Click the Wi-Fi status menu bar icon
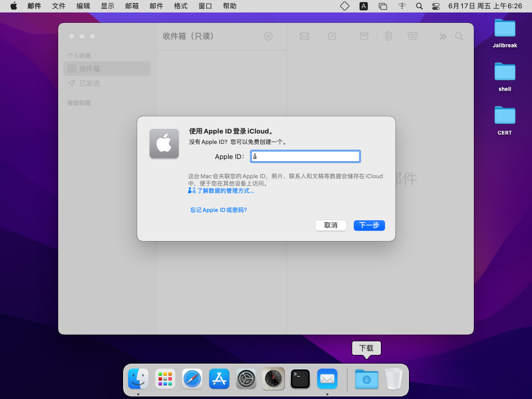This screenshot has height=399, width=532. click(x=402, y=6)
